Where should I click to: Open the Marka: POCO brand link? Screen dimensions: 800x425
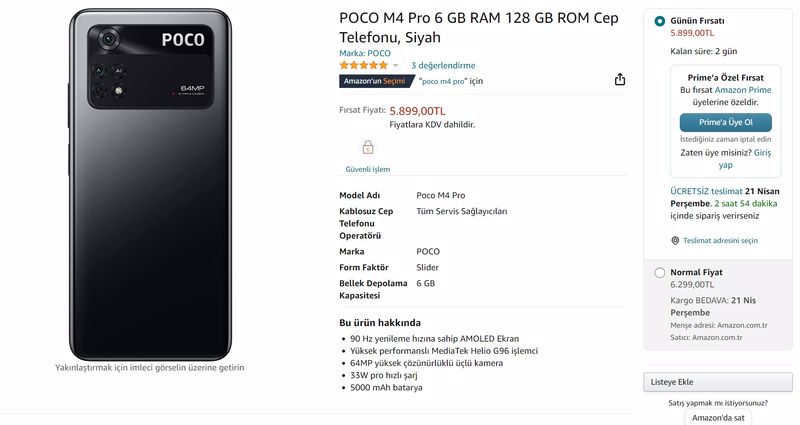tap(365, 53)
